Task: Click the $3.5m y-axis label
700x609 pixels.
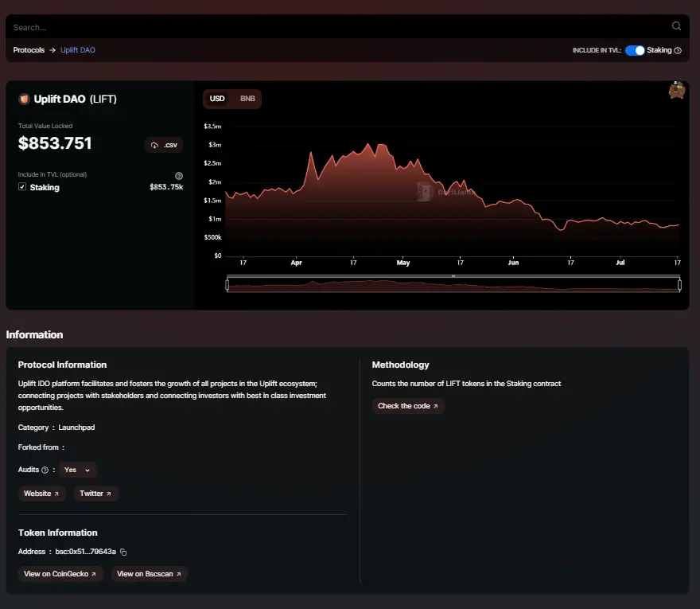Action: click(x=212, y=127)
